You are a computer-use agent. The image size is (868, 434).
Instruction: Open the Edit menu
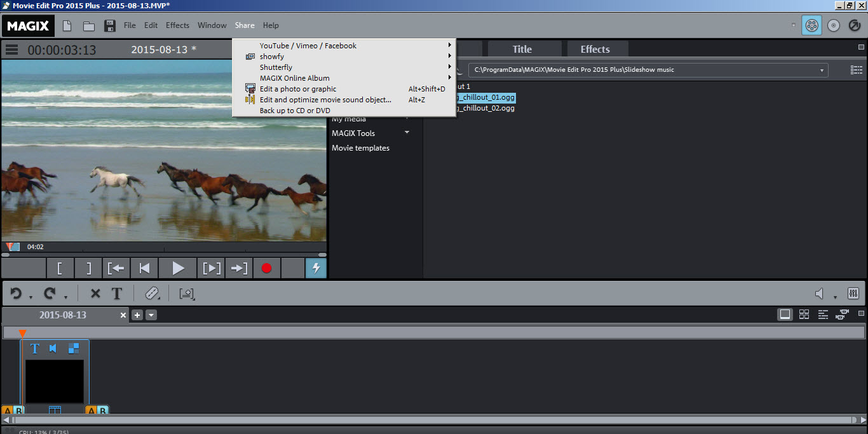pyautogui.click(x=151, y=25)
